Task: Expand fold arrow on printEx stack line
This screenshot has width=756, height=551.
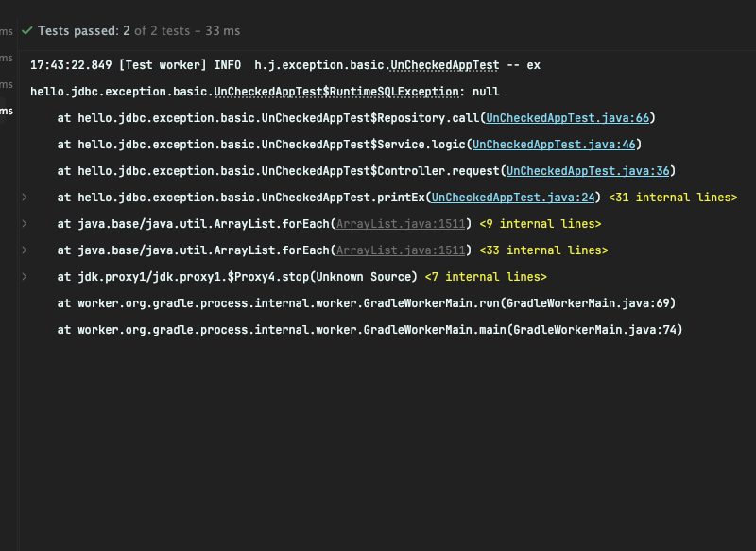Action: click(25, 198)
